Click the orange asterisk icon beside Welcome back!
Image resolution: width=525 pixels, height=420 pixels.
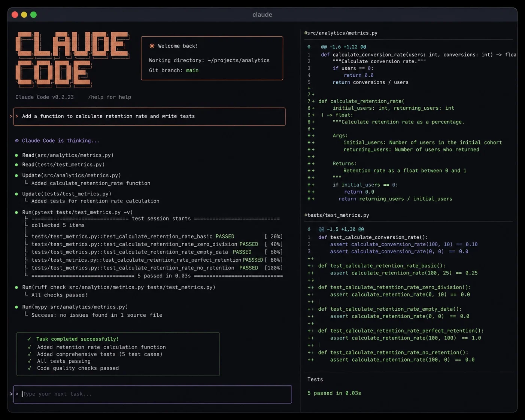(152, 46)
